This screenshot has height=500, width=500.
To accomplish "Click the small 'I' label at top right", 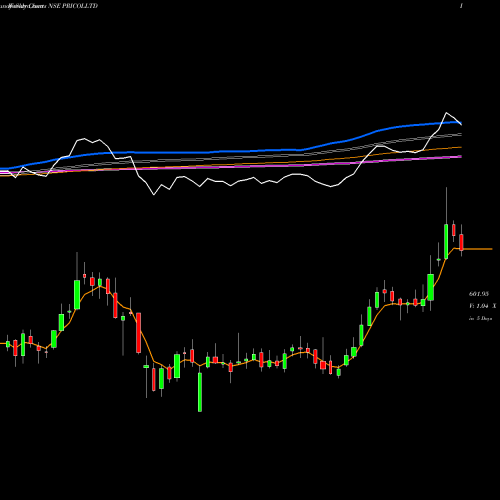I will 461,6.
